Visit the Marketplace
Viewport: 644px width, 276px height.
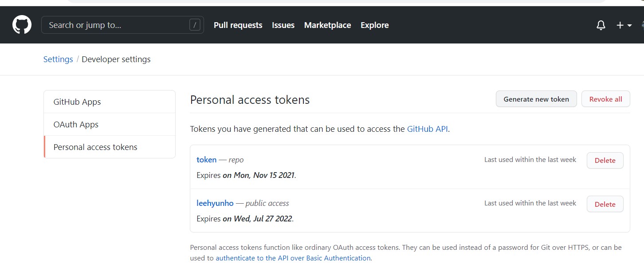(327, 25)
